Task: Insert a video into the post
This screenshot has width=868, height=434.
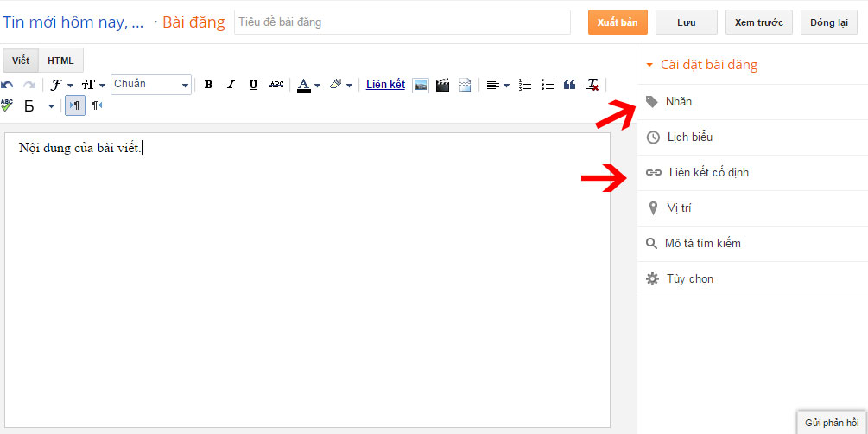Action: pyautogui.click(x=442, y=85)
